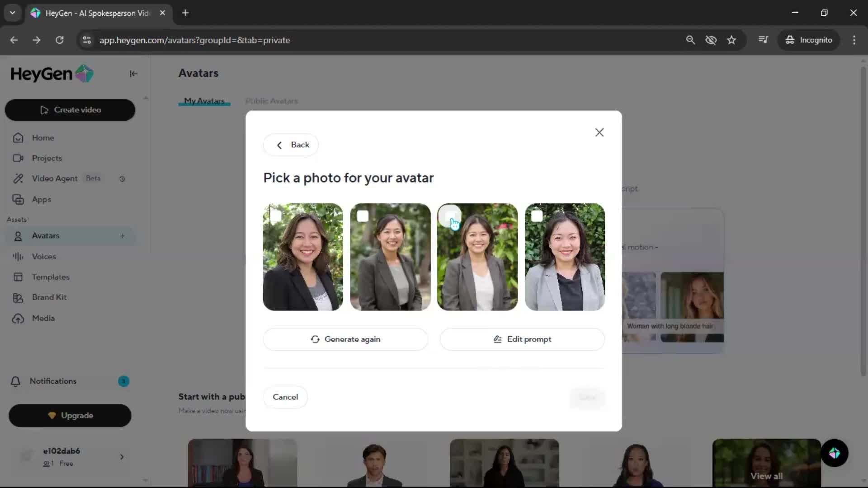Open Notifications bell item

click(x=53, y=381)
